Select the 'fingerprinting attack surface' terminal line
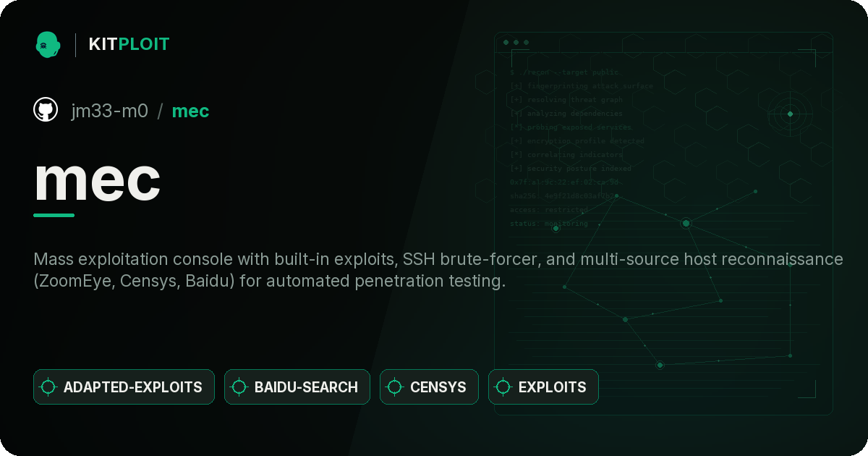868x456 pixels. tap(582, 86)
